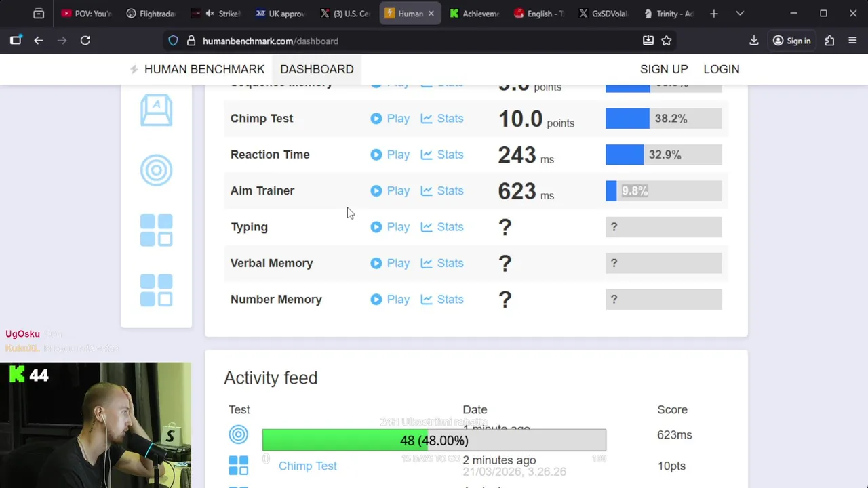The width and height of the screenshot is (868, 488).
Task: Click the Verbal Memory stats chart icon
Action: pos(427,263)
